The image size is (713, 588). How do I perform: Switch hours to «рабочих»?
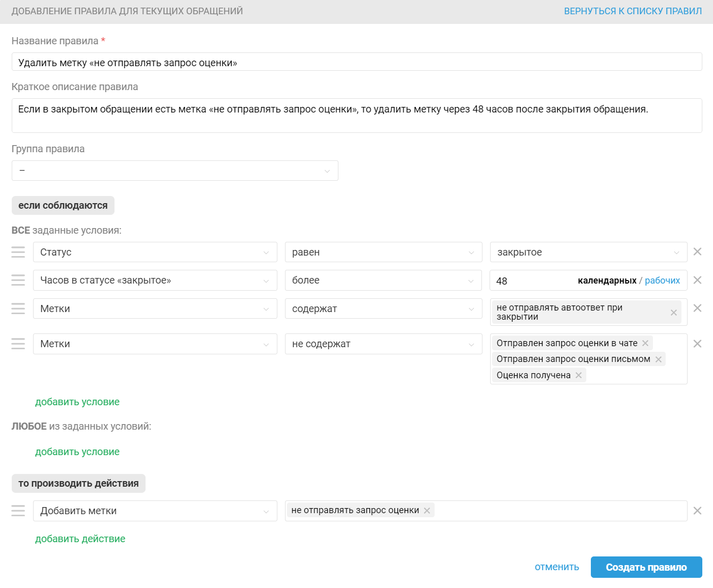662,281
